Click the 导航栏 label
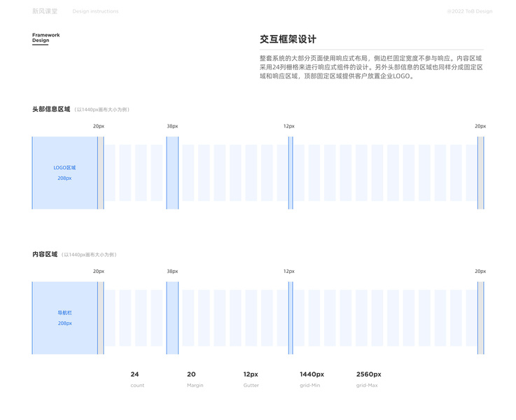516x420 pixels. pyautogui.click(x=64, y=313)
